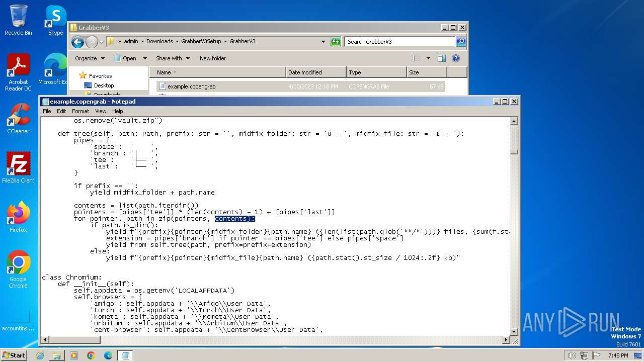Click the highlighted 'contents):' text in Notepad
Screen dimensions: 644x362
coord(235,219)
